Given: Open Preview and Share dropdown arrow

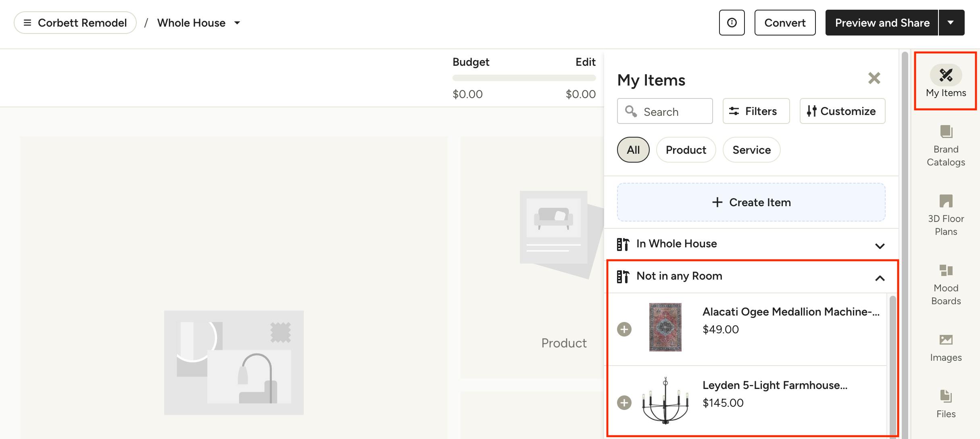Looking at the screenshot, I should point(951,23).
